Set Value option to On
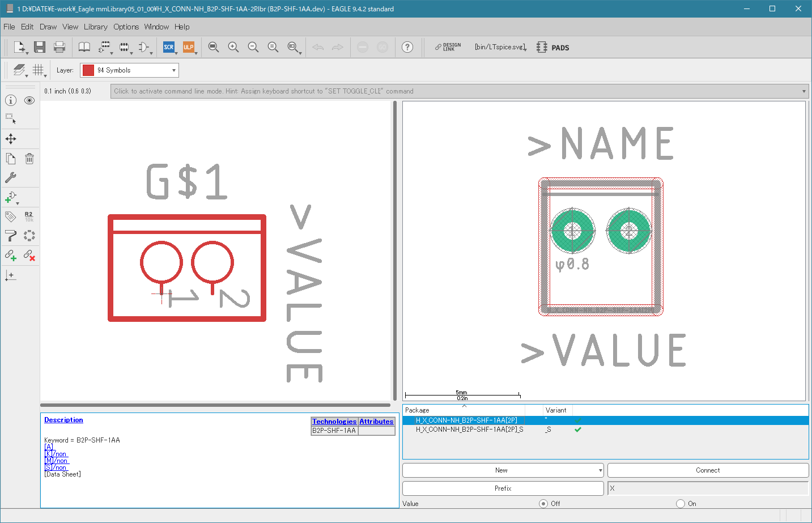The width and height of the screenshot is (812, 523). pyautogui.click(x=681, y=503)
